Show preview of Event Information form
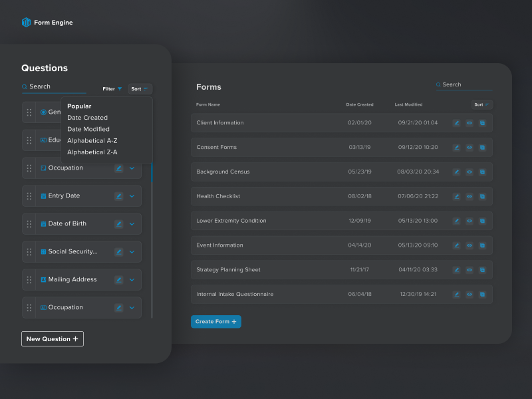The width and height of the screenshot is (532, 399). pyautogui.click(x=469, y=245)
